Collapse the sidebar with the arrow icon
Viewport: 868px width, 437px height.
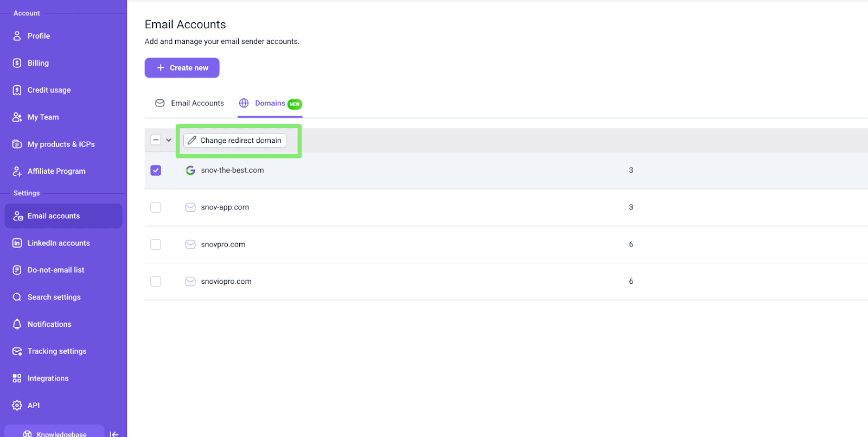[114, 434]
